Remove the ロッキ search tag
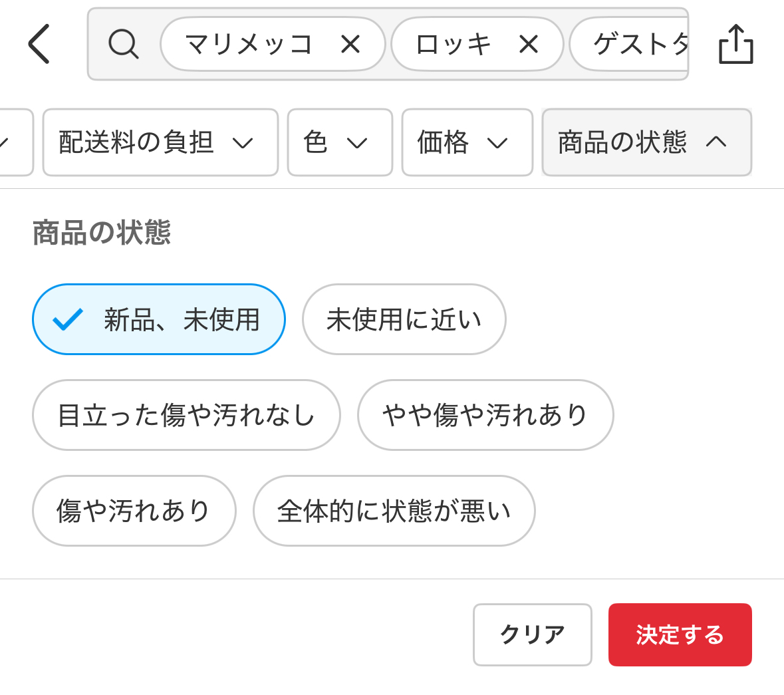This screenshot has width=784, height=695. (529, 45)
